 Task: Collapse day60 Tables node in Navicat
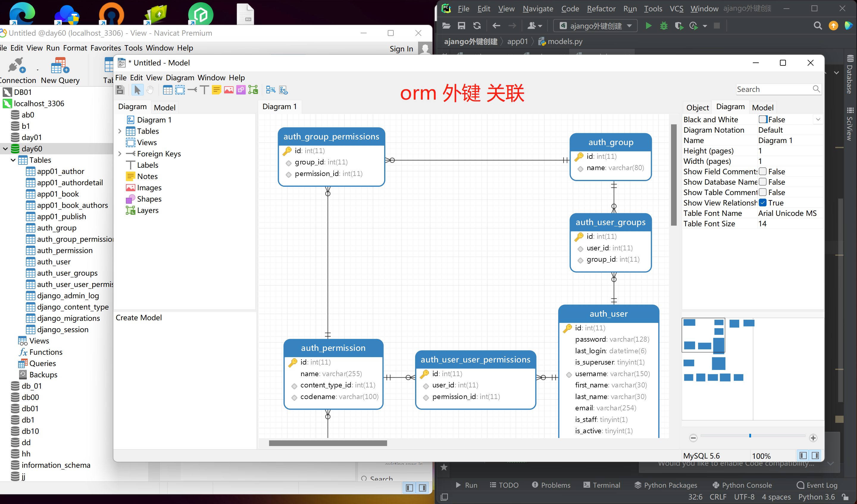13,160
